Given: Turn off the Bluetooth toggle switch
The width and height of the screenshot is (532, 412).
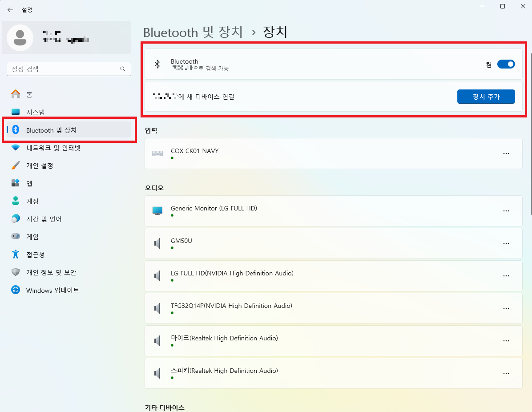Looking at the screenshot, I should tap(506, 64).
